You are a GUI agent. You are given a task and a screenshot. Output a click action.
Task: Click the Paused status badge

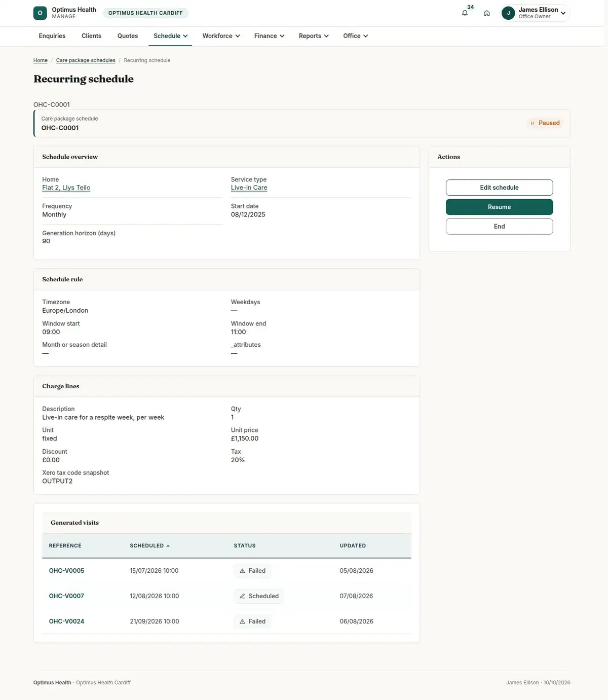pos(545,123)
